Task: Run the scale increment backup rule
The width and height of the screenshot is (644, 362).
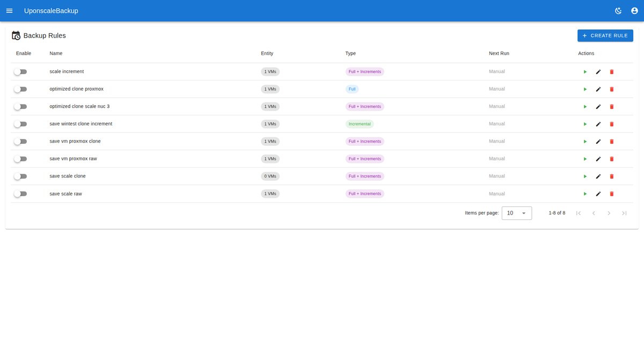Action: pyautogui.click(x=585, y=72)
